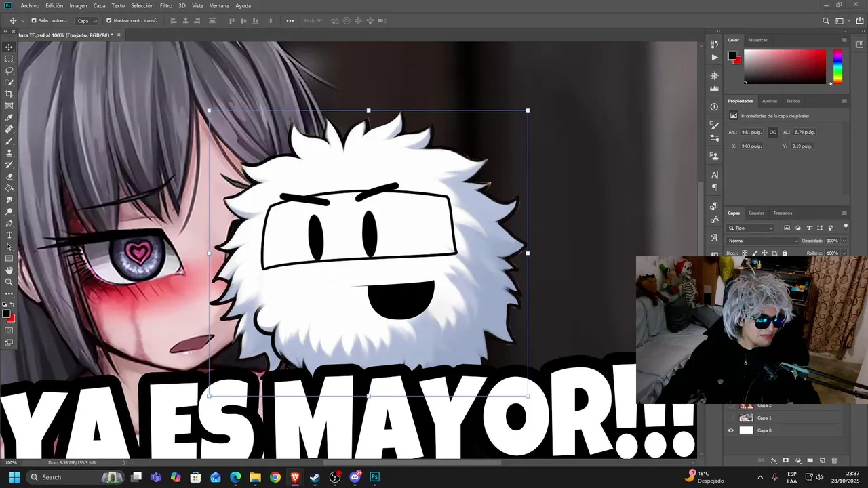The height and width of the screenshot is (488, 868).
Task: Select the Move tool in toolbox
Action: (9, 47)
